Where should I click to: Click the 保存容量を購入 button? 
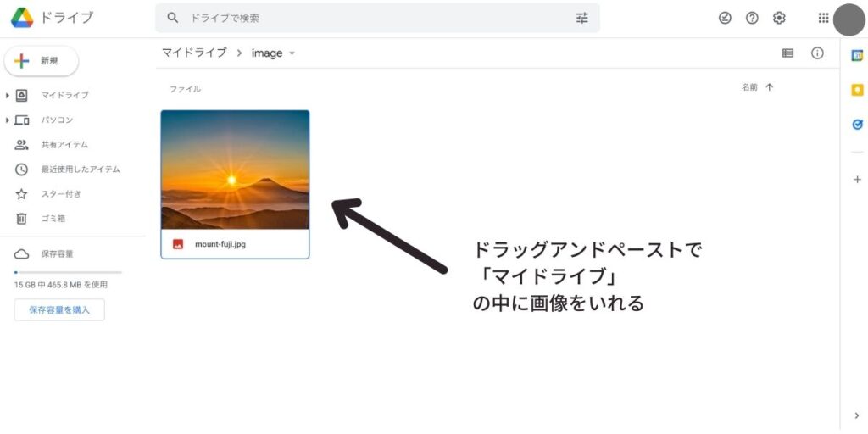(x=59, y=310)
